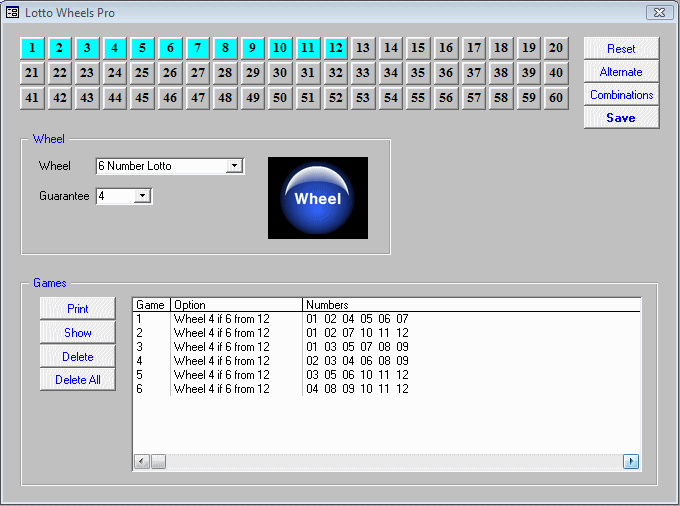Select game 6 row with numbers 04 08 09 10 11 12
This screenshot has height=506, width=680.
point(386,388)
